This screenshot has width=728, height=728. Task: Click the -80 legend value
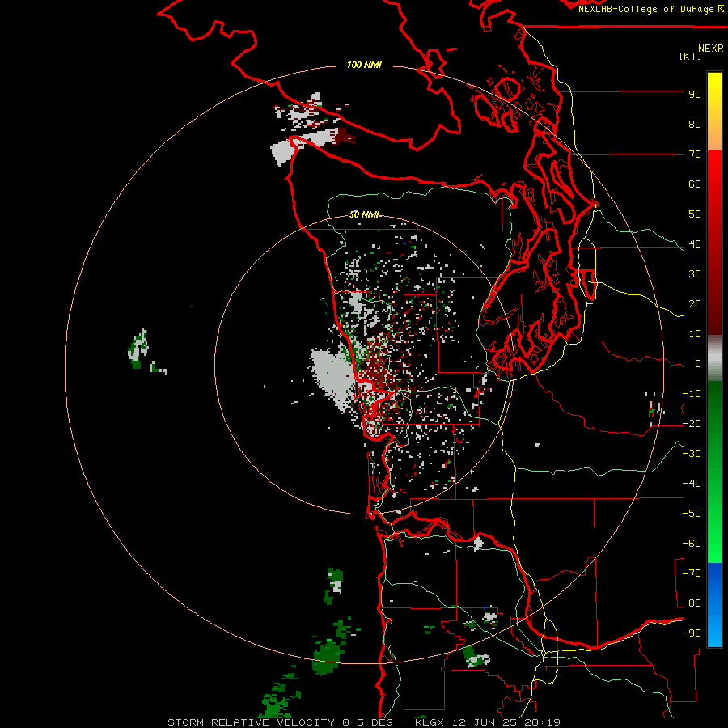(692, 603)
